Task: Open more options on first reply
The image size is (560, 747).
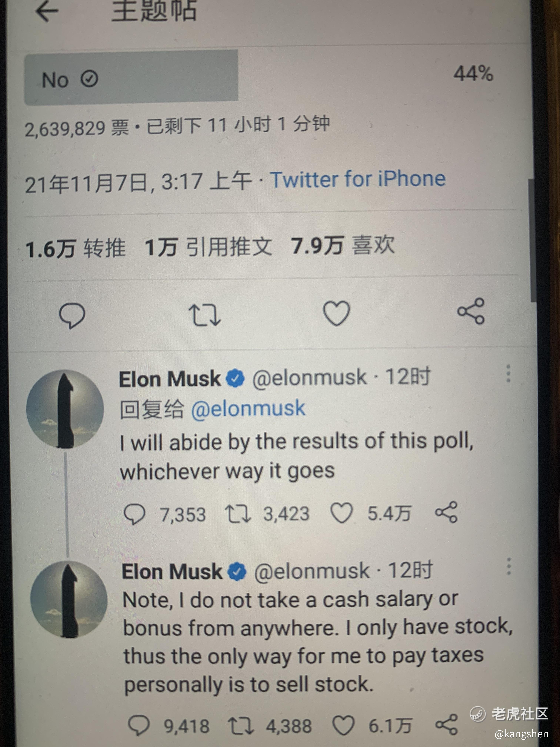Action: (x=508, y=374)
